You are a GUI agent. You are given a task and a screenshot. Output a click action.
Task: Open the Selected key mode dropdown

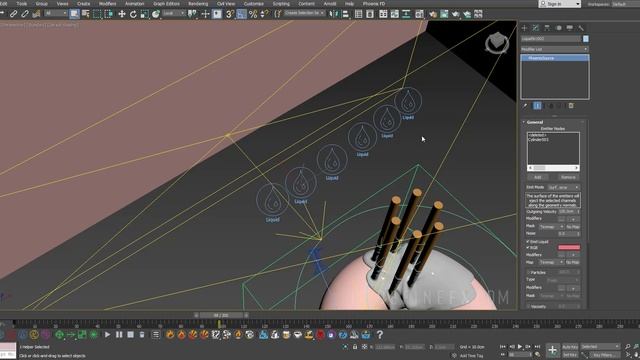tap(600, 347)
